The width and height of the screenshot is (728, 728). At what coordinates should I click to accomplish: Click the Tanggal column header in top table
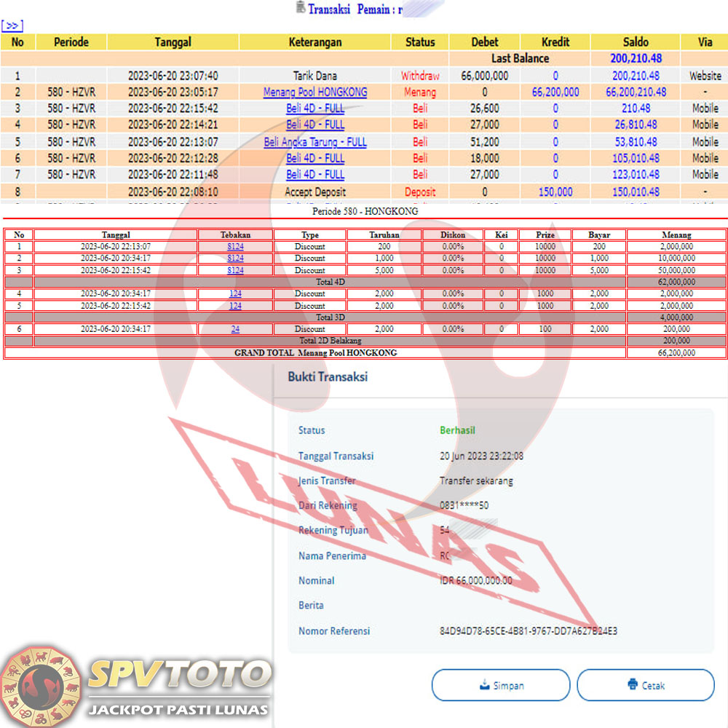[x=173, y=42]
